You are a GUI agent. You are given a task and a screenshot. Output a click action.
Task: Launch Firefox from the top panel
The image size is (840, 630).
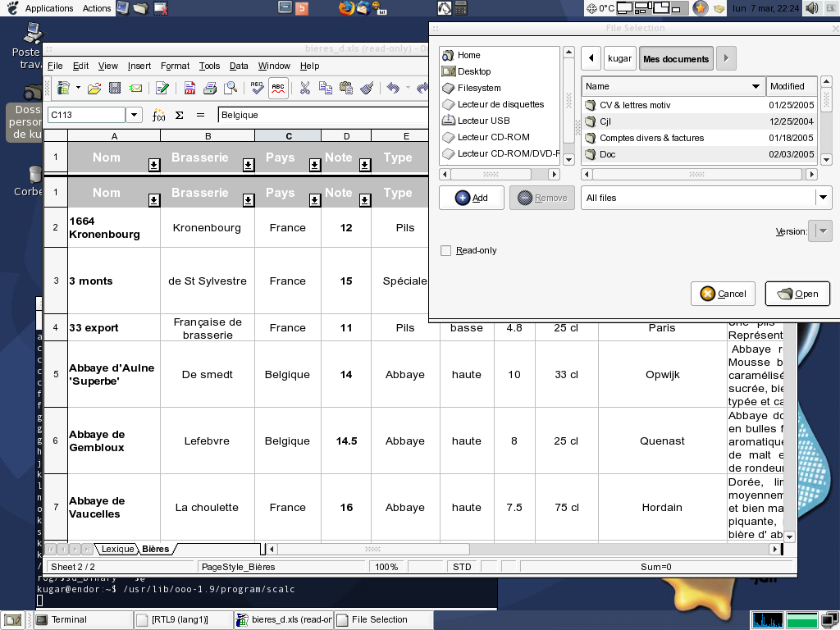(347, 8)
